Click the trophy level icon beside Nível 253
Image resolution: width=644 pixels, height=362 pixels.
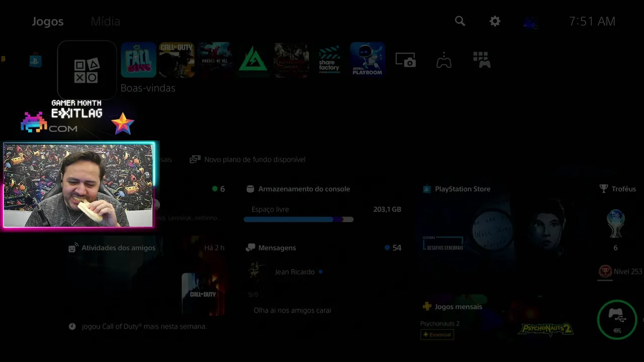tap(605, 271)
